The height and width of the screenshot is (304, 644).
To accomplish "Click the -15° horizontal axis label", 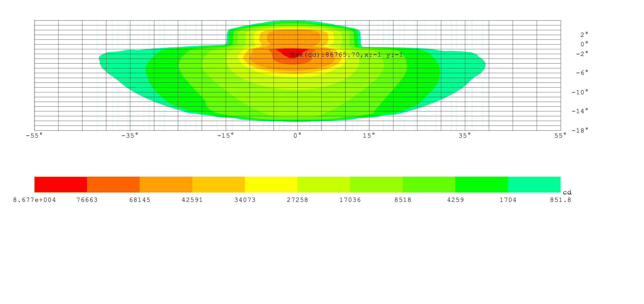I will point(226,136).
